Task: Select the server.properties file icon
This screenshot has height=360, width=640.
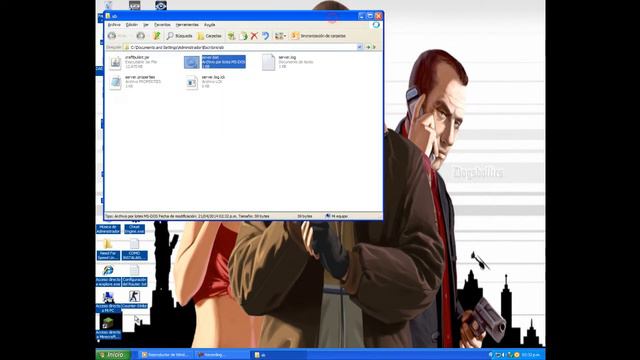Action: [x=116, y=82]
